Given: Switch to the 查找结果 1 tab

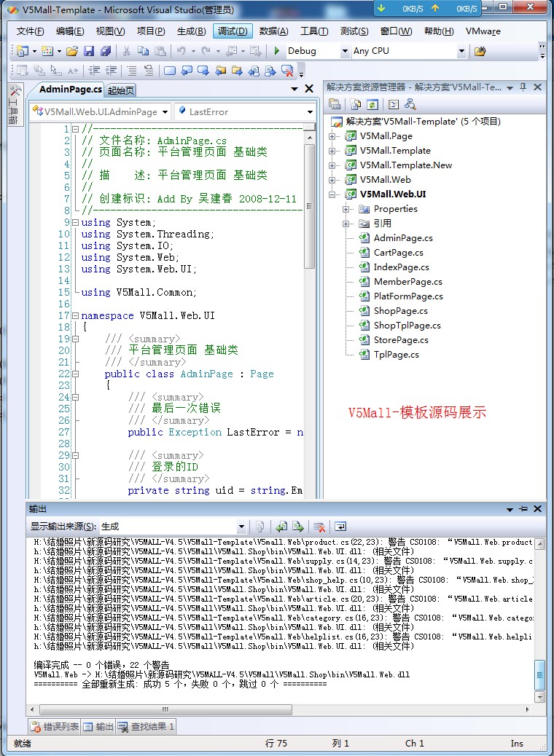Looking at the screenshot, I should click(147, 727).
